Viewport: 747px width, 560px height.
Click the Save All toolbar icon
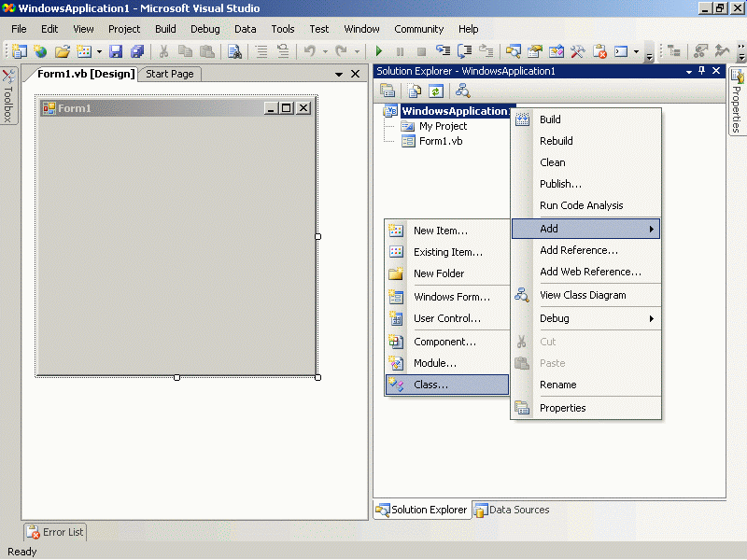pyautogui.click(x=137, y=51)
